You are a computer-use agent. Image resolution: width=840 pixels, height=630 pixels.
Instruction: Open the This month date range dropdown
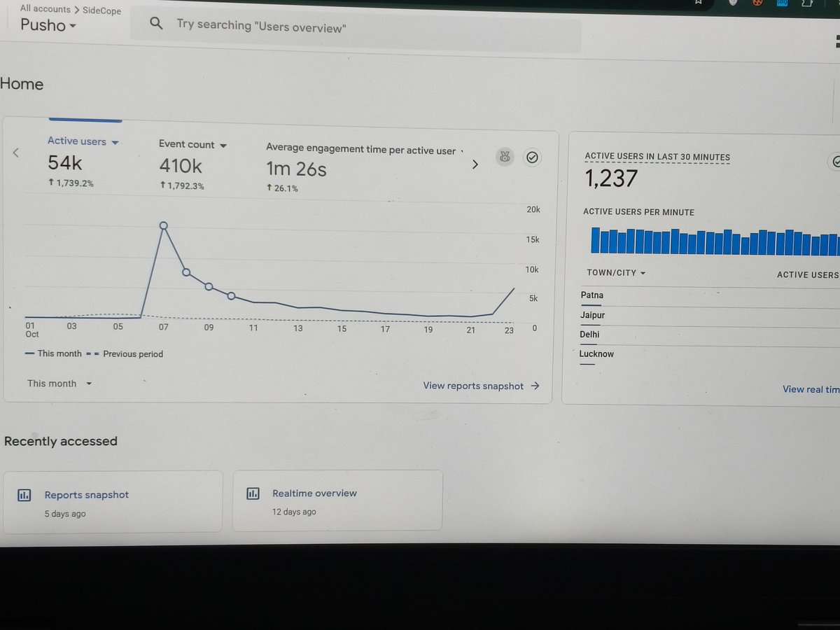pyautogui.click(x=59, y=384)
